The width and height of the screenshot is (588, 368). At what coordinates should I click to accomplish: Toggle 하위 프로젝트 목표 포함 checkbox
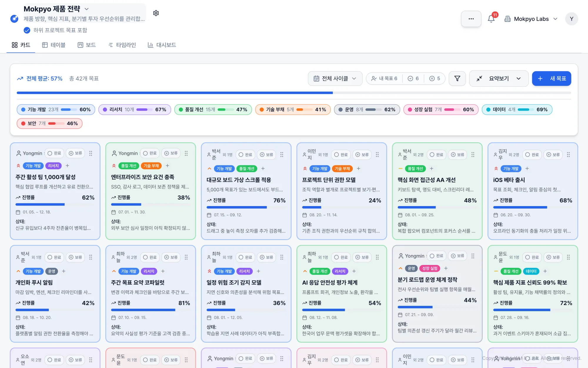[x=27, y=30]
